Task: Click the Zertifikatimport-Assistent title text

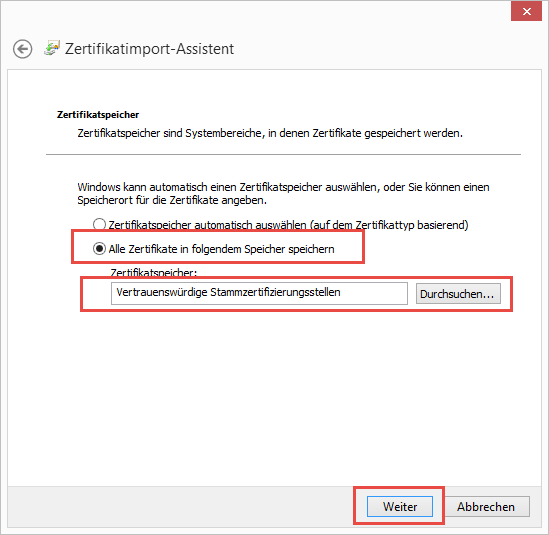Action: [x=149, y=49]
